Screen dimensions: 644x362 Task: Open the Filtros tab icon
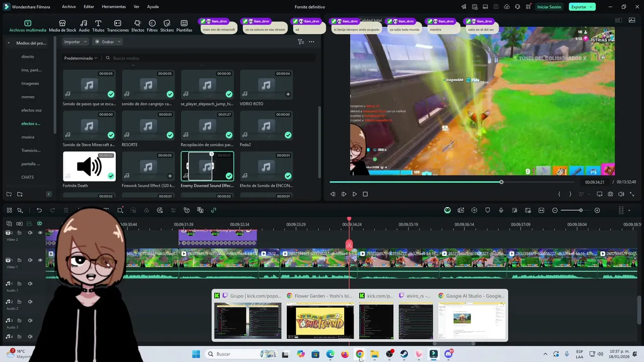click(x=152, y=23)
